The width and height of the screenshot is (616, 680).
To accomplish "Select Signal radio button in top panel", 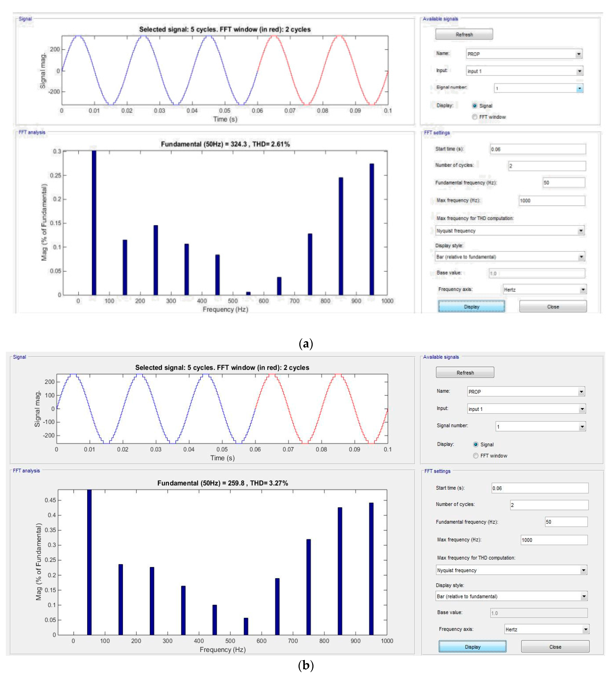I will [x=475, y=106].
